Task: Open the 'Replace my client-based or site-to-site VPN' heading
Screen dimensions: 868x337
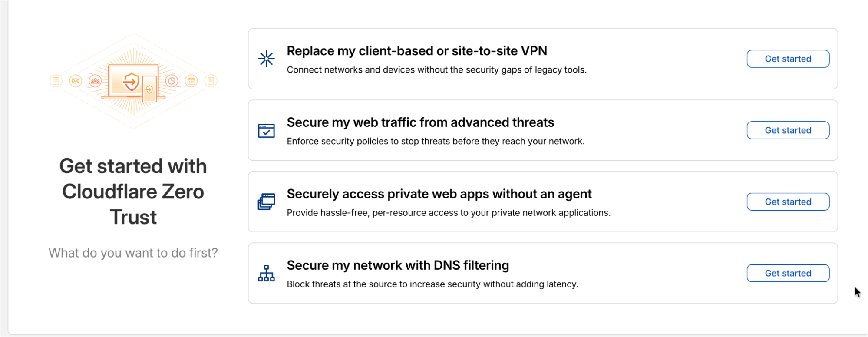Action: point(417,51)
